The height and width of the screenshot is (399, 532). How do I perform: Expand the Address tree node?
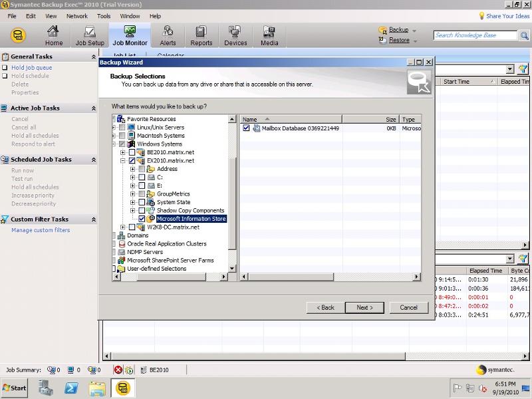coord(132,169)
